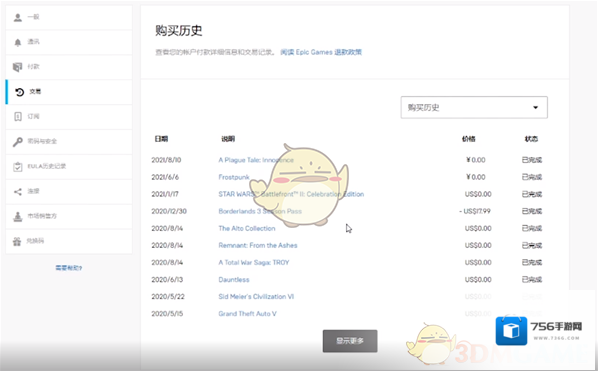Click the 说明 column header

[x=228, y=139]
